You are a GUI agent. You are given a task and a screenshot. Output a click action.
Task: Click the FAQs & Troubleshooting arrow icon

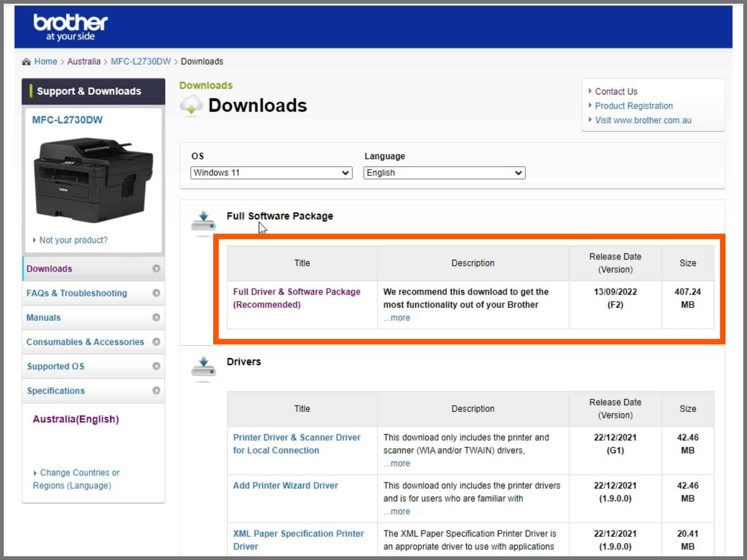tap(154, 293)
